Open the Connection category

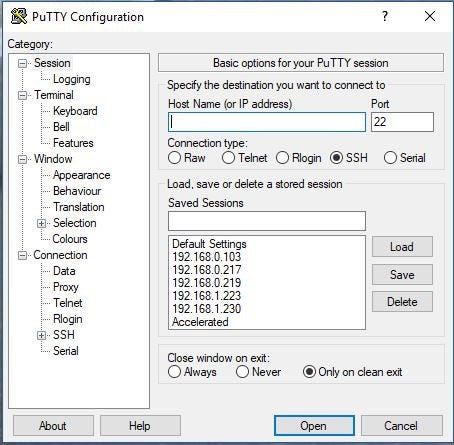tap(60, 255)
